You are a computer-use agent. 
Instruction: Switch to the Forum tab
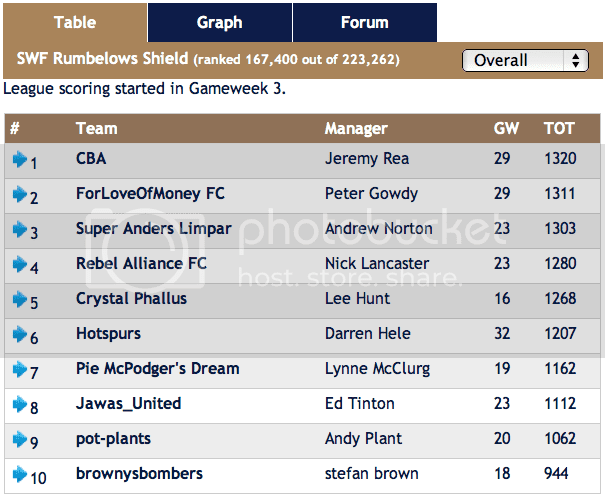tap(365, 22)
